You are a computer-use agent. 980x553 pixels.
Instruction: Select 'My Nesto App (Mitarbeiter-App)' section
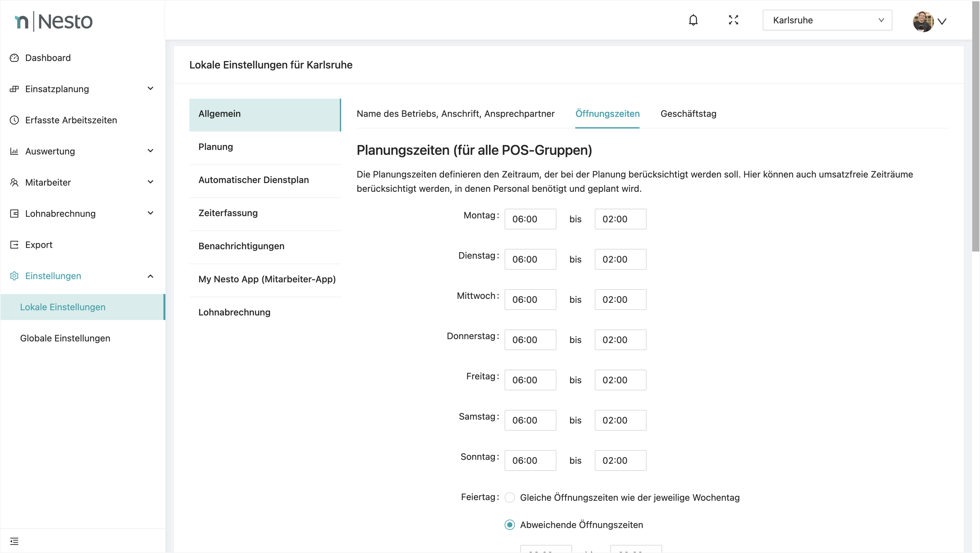267,279
